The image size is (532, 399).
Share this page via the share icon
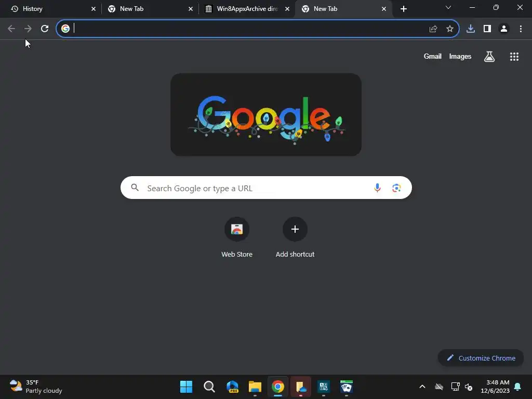click(x=433, y=29)
